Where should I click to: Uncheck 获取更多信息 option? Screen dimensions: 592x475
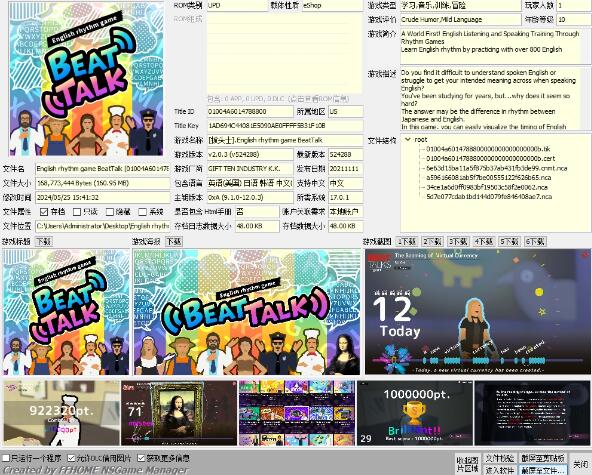click(141, 458)
